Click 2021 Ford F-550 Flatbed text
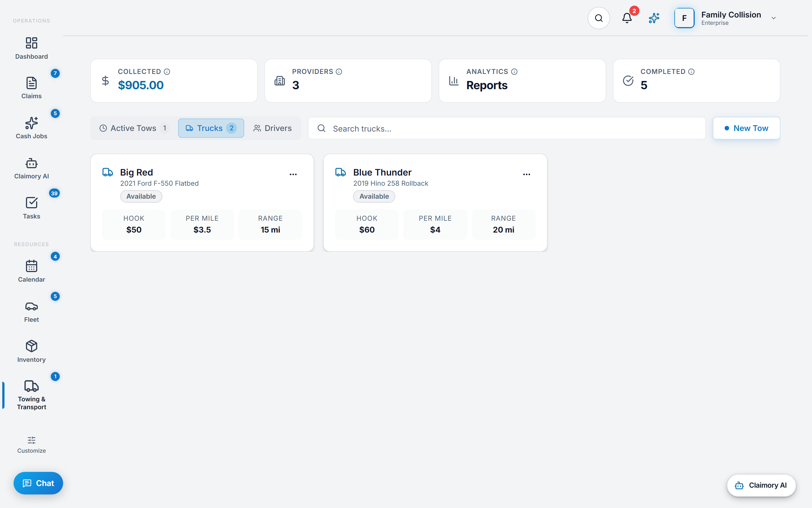This screenshot has height=508, width=812. [x=159, y=183]
